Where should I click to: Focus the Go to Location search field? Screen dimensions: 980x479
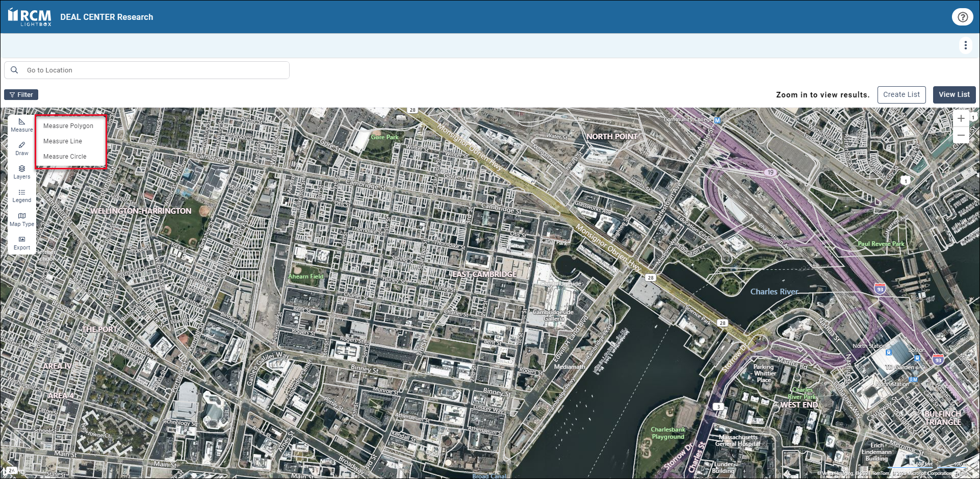point(153,70)
